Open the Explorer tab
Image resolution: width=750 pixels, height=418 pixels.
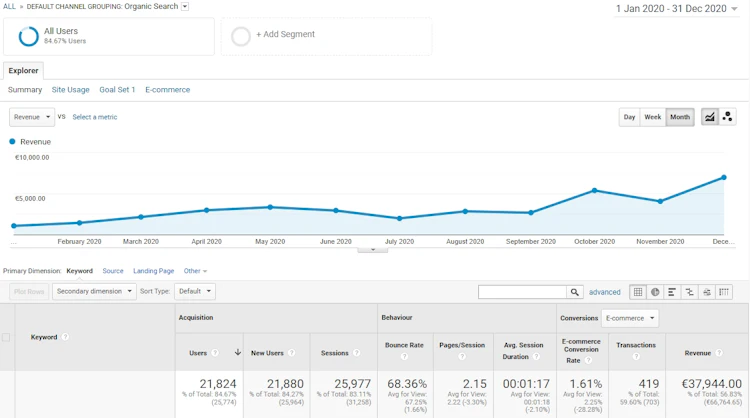click(23, 70)
